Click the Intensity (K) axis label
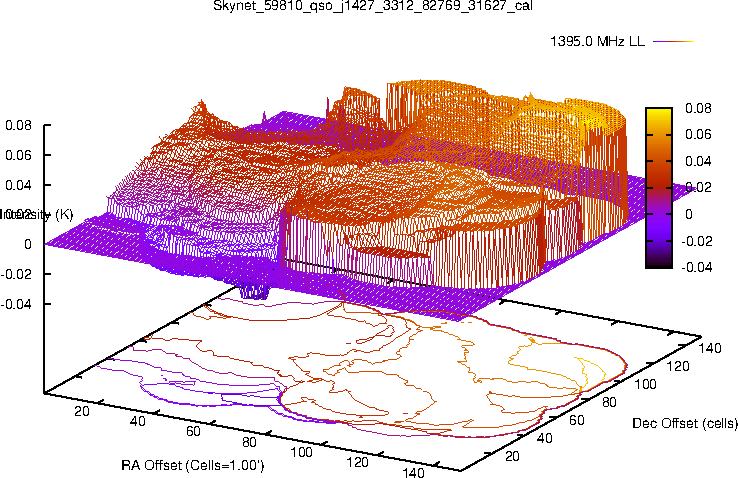Screen dimensions: 738x478 (x=37, y=215)
